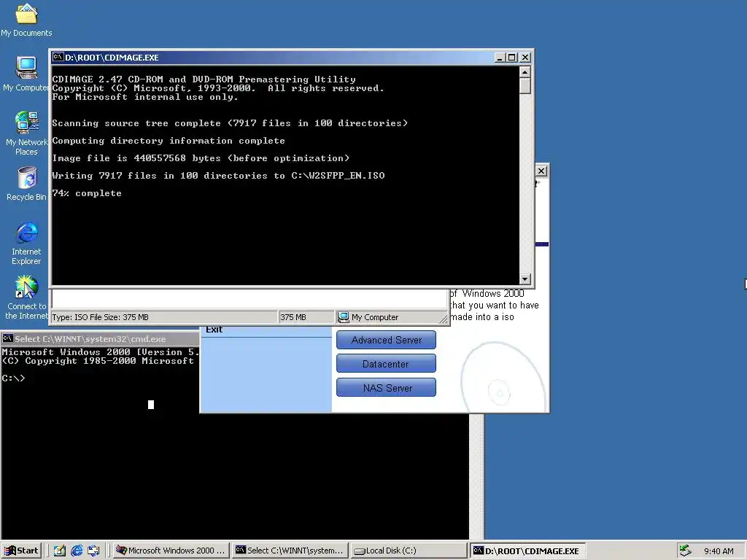Click the CDIMAGE console scrollbar thumb
Screen dimensions: 747x560
tap(525, 86)
